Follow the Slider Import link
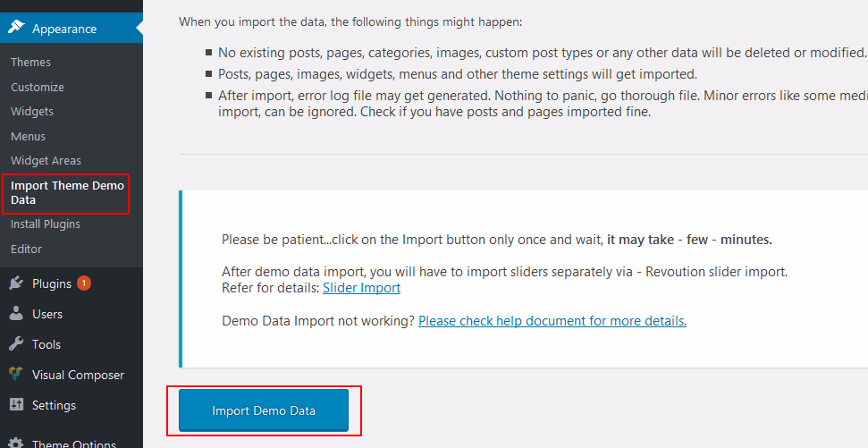Image resolution: width=868 pixels, height=448 pixels. 361,288
